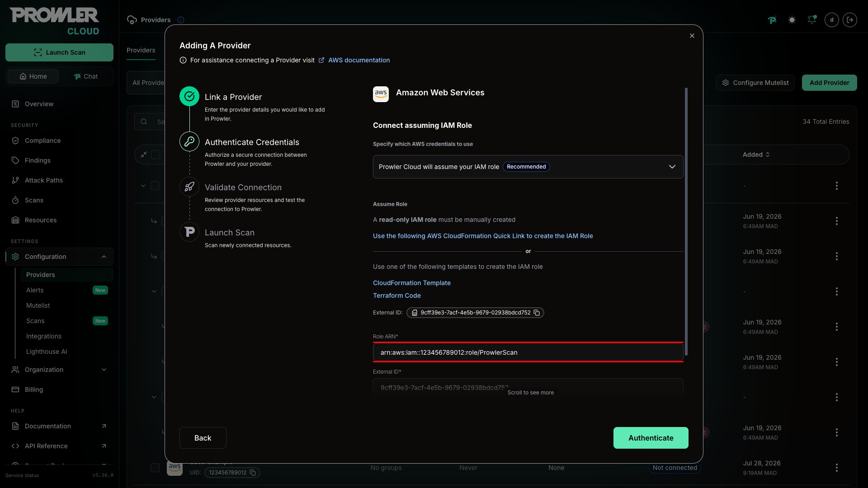The height and width of the screenshot is (488, 868).
Task: Open row actions for Jul 28, 2026 entry
Action: tap(836, 468)
